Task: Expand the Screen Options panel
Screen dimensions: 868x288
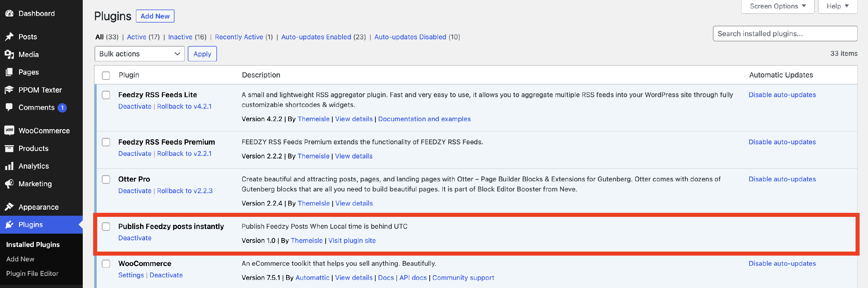Action: click(777, 6)
